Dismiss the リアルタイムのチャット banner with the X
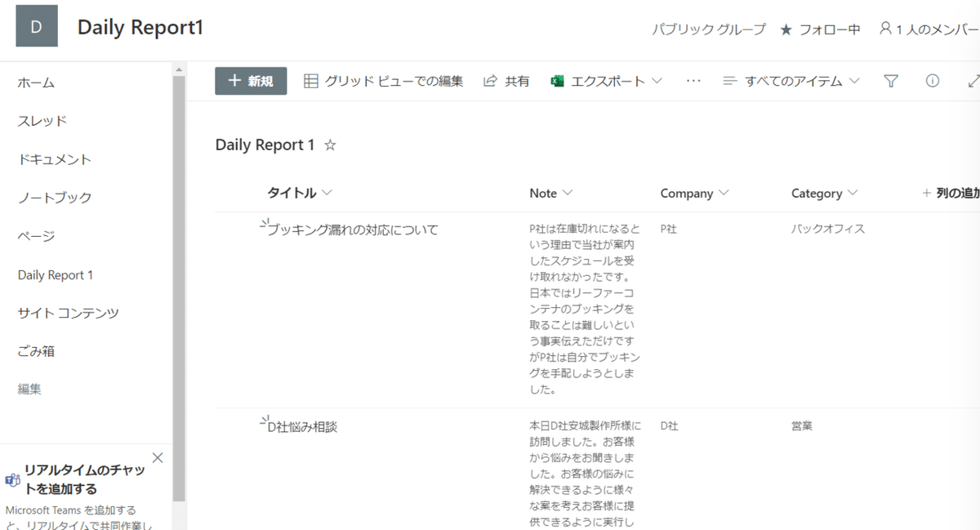The width and height of the screenshot is (980, 530). coord(158,457)
